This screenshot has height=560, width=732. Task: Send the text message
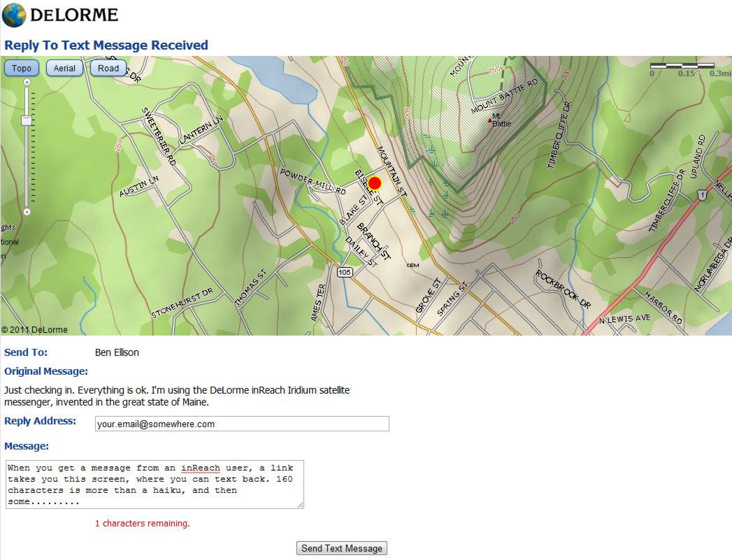coord(342,548)
